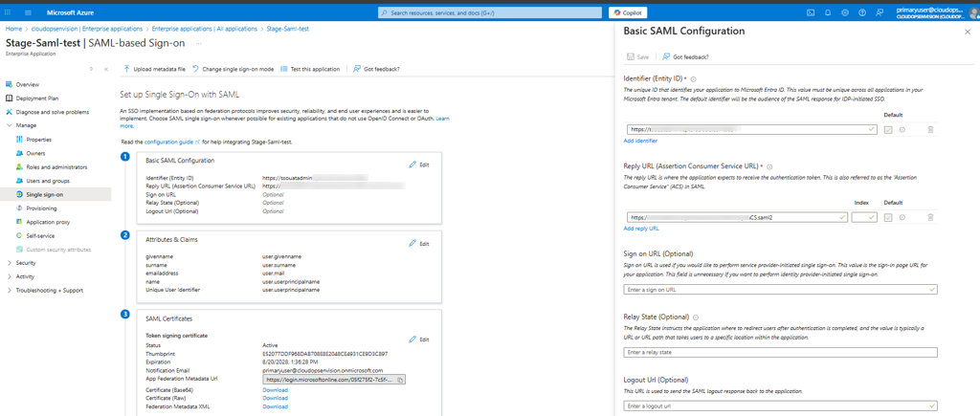Toggle the Default checkbox for the Identifier
Screen dimensions: 980x416
pos(888,129)
